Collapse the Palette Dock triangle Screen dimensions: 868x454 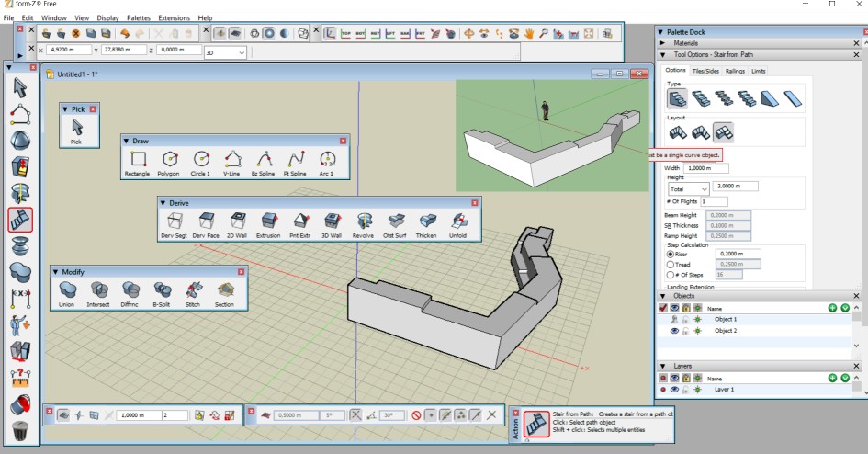[659, 32]
